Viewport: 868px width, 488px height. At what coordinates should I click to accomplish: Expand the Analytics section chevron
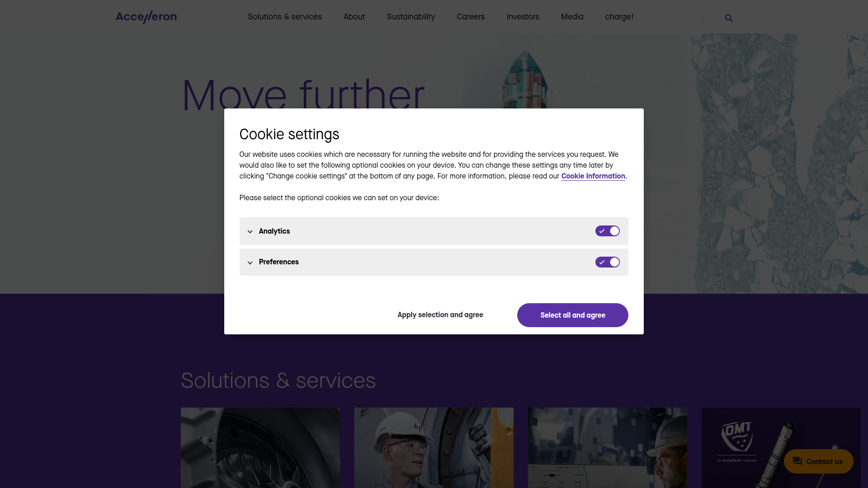tap(250, 231)
